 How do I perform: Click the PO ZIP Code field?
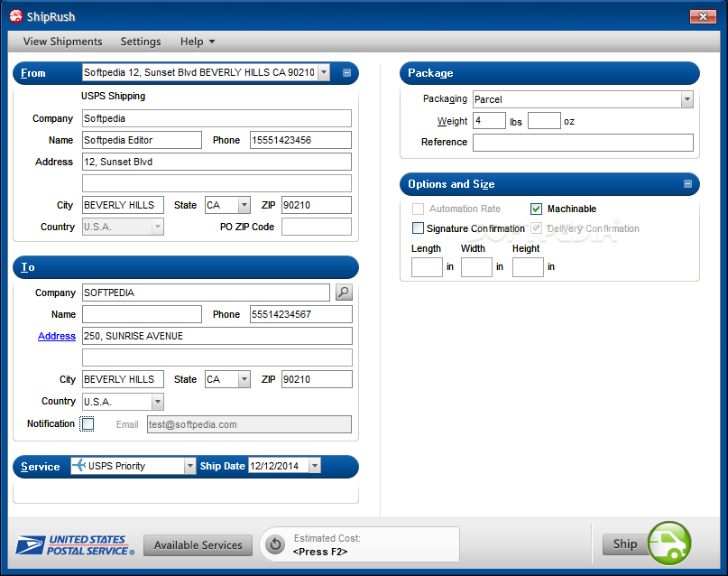pyautogui.click(x=317, y=227)
